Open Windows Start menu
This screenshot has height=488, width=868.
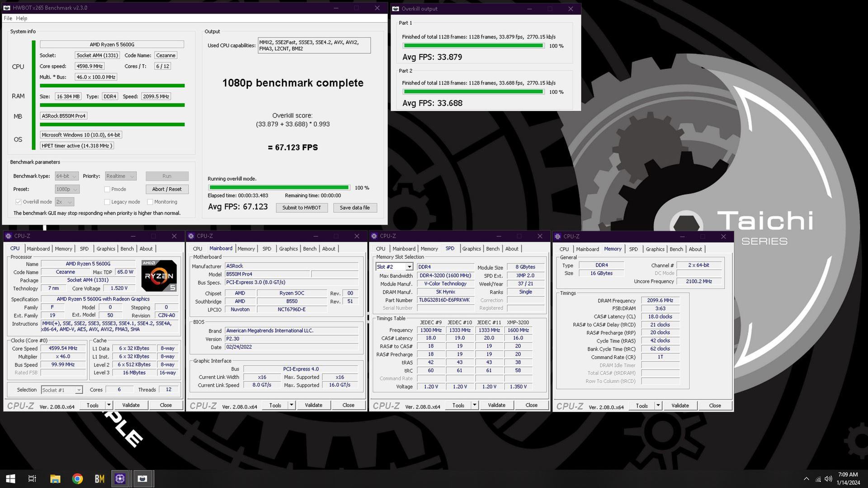pos(10,479)
